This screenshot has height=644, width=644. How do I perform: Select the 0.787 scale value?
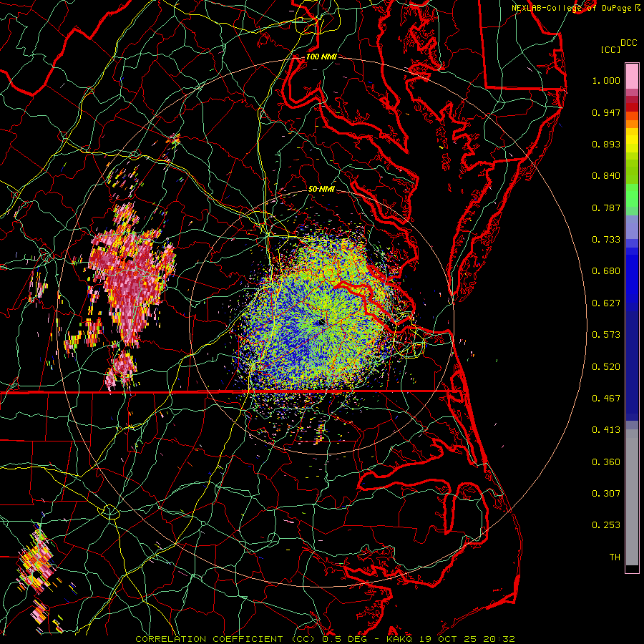[606, 208]
